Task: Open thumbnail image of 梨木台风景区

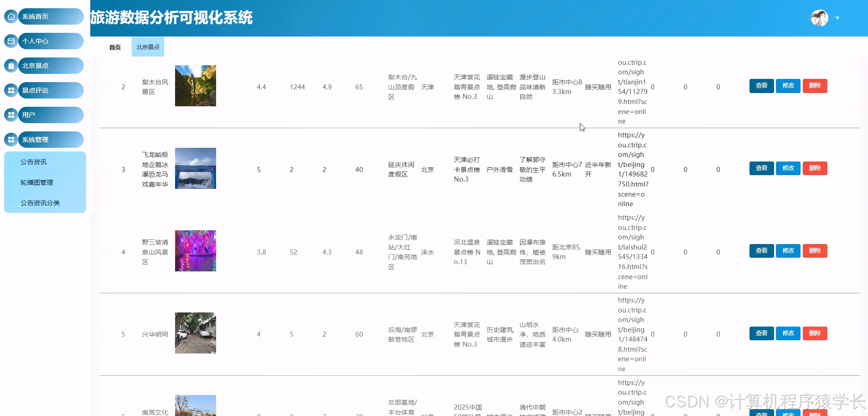Action: pyautogui.click(x=196, y=86)
